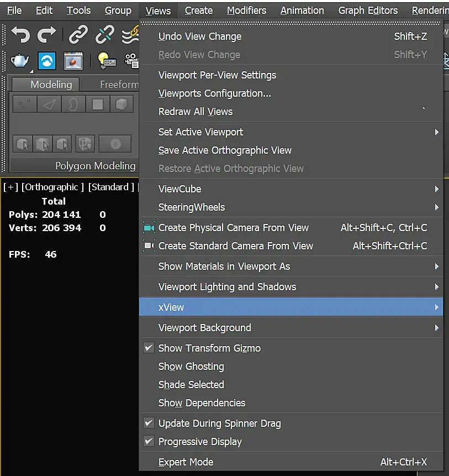Click the Polys count 204 141

point(61,215)
